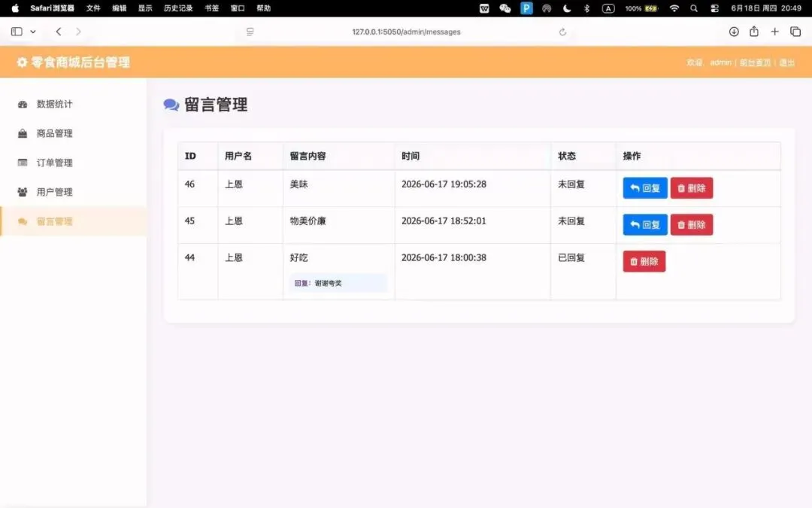Open the 帮助 menu
Viewport: 812px width, 508px height.
click(x=263, y=8)
